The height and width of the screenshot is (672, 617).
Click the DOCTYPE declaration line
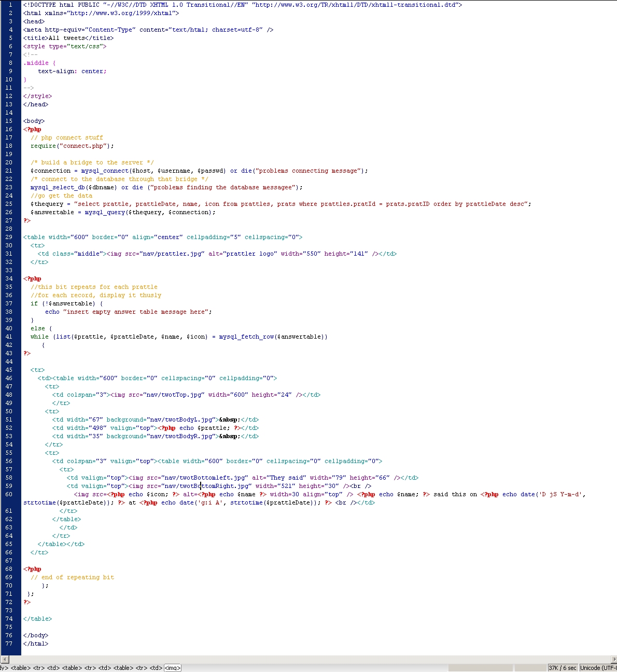(243, 5)
